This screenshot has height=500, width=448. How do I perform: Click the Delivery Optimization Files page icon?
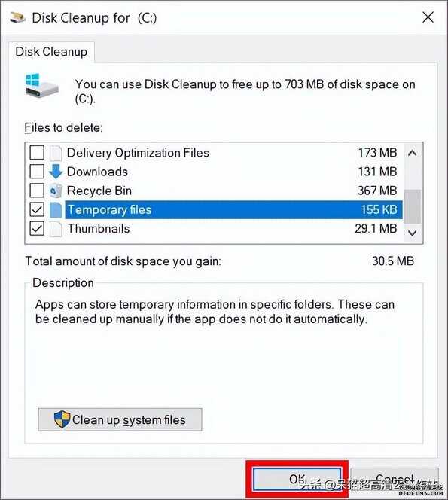tap(56, 153)
